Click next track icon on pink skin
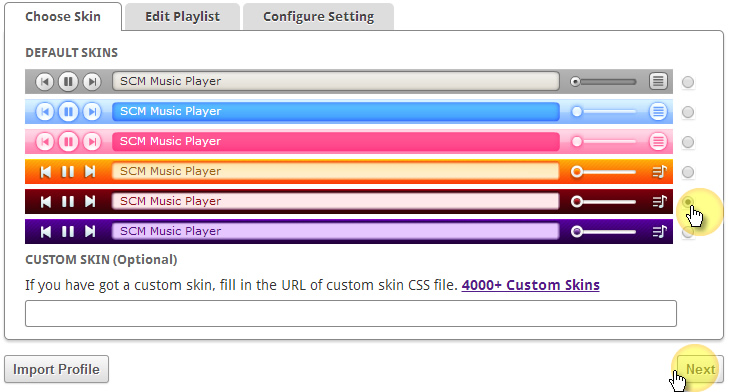Screen dimensions: 730x392 tap(92, 142)
